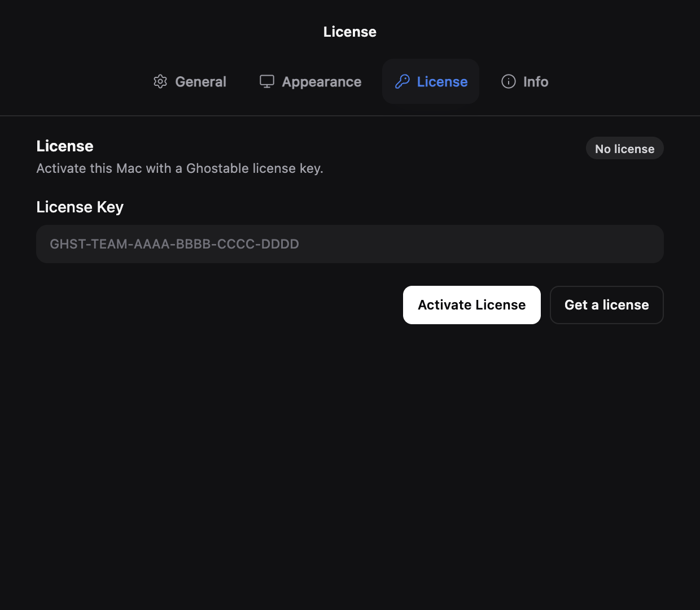This screenshot has height=610, width=700.
Task: Click the monitor icon beside Appearance
Action: click(x=267, y=81)
